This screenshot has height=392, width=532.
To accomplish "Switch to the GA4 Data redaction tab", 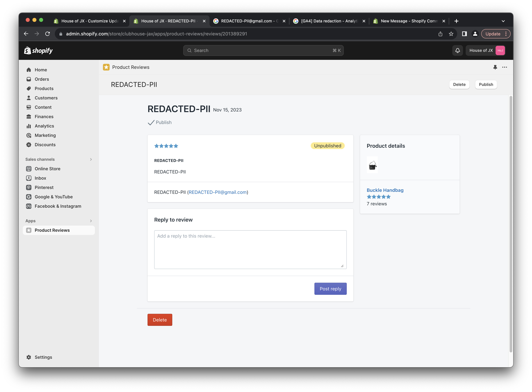I will tap(329, 21).
